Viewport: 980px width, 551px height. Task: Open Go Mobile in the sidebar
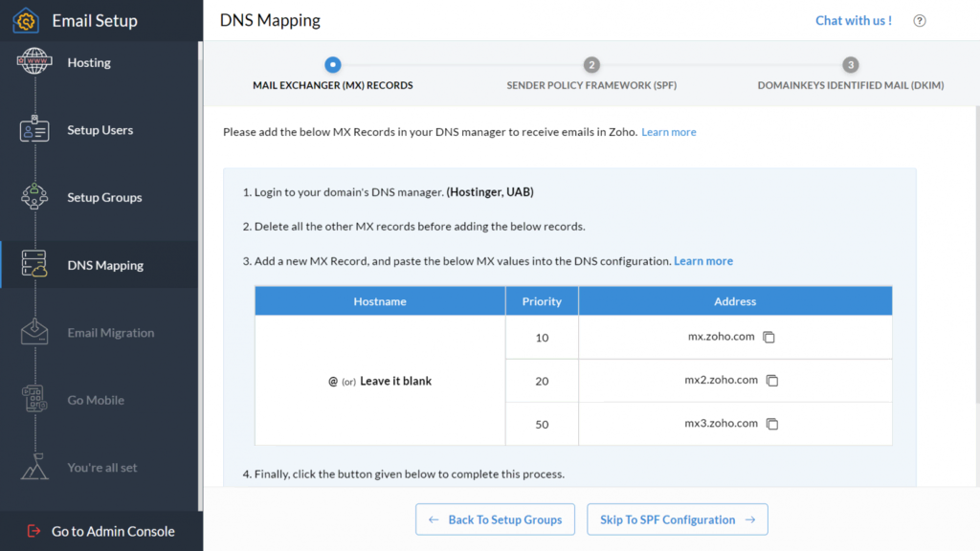pos(96,400)
